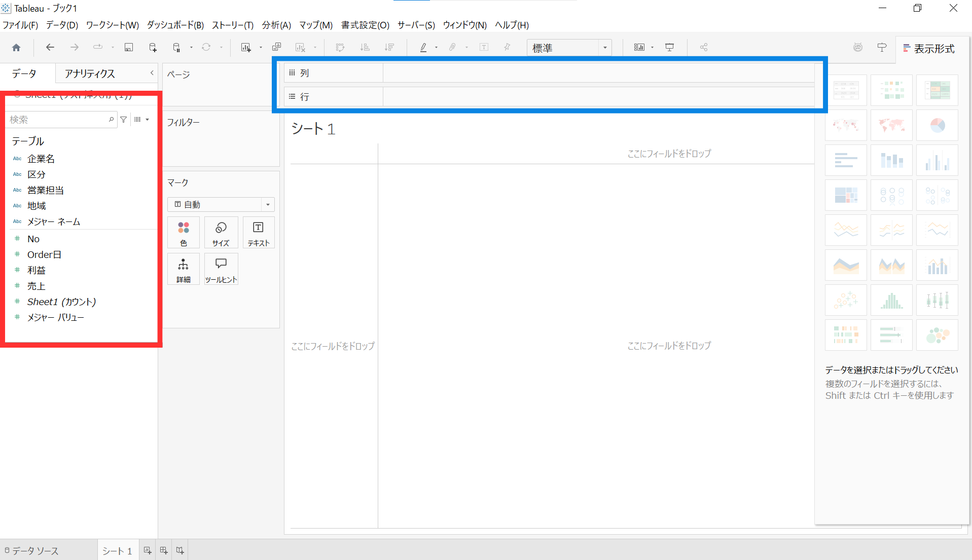This screenshot has width=972, height=560.
Task: Toggle the 表示形式 Show Me panel
Action: click(929, 49)
